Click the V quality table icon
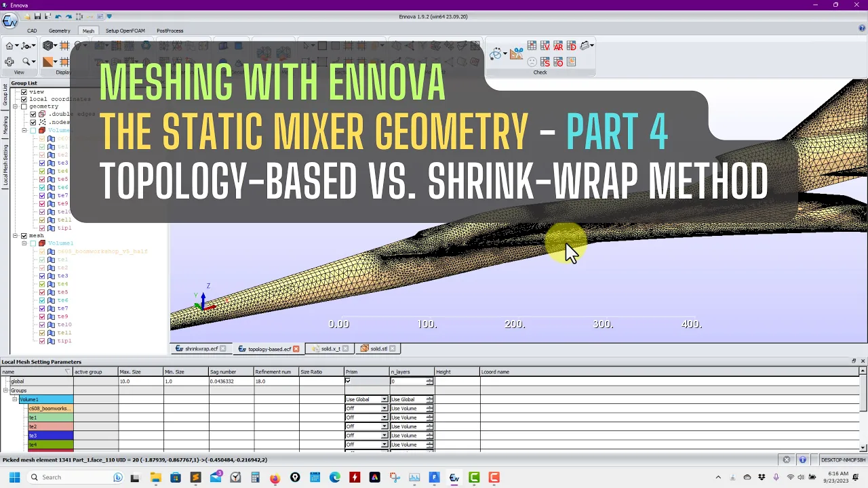This screenshot has width=868, height=488. pos(545,46)
